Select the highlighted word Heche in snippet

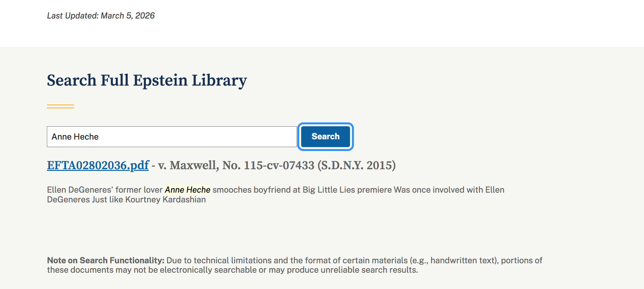click(198, 190)
